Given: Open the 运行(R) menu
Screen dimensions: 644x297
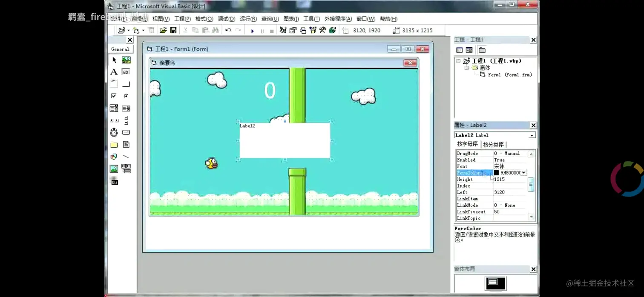Looking at the screenshot, I should click(248, 19).
